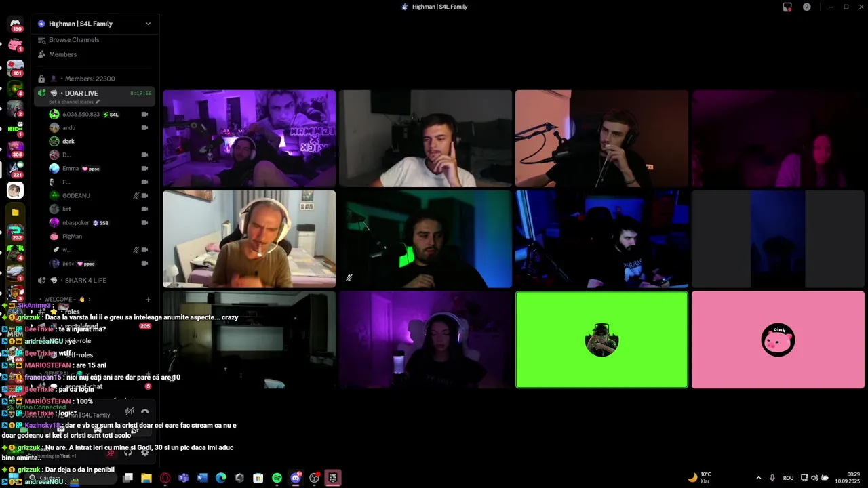Viewport: 868px width, 488px height.
Task: Click the camera icon next to Emma
Action: (144, 168)
